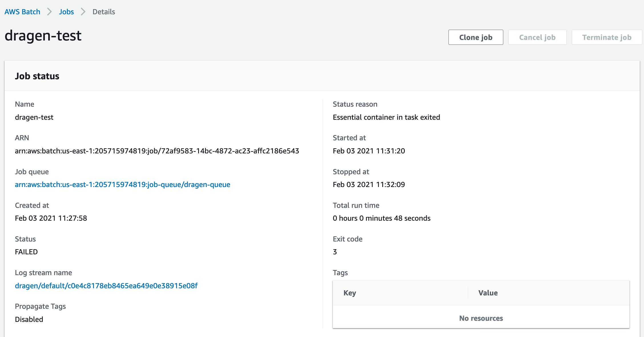
Task: Click the breadcrumb chevron after Jobs
Action: [x=83, y=12]
